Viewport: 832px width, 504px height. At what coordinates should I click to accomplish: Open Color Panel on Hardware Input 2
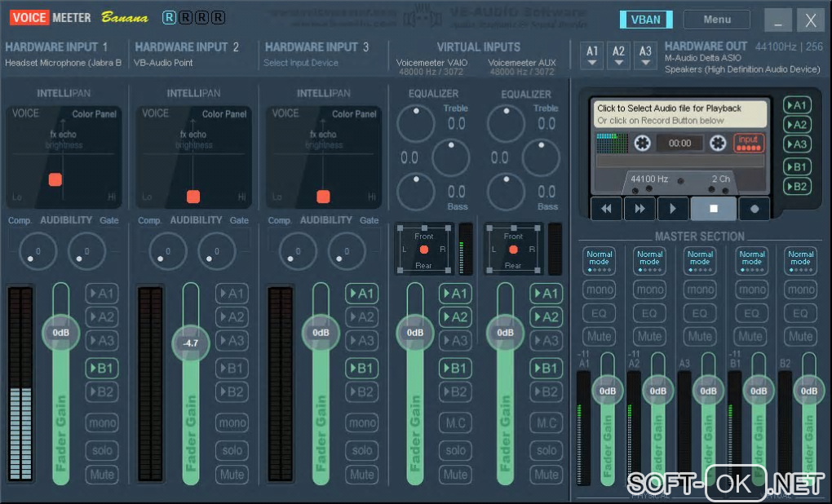(x=224, y=113)
